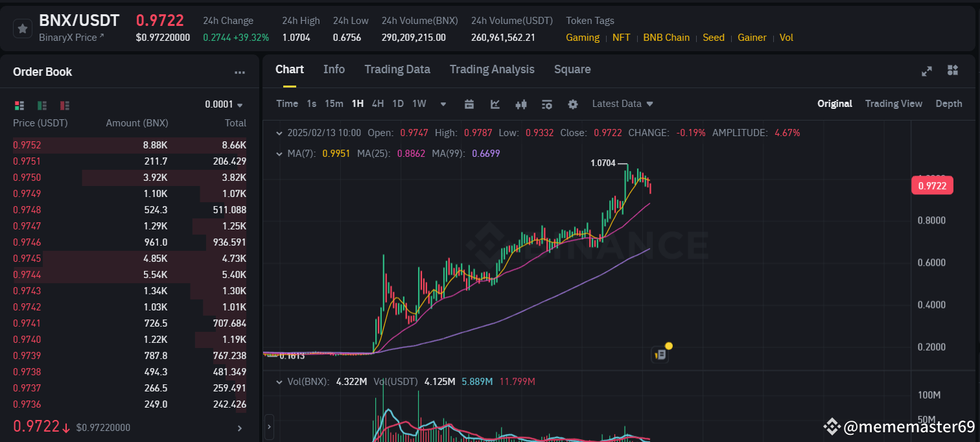Select the 0.9752 ask price row
The width and height of the screenshot is (980, 442).
130,145
